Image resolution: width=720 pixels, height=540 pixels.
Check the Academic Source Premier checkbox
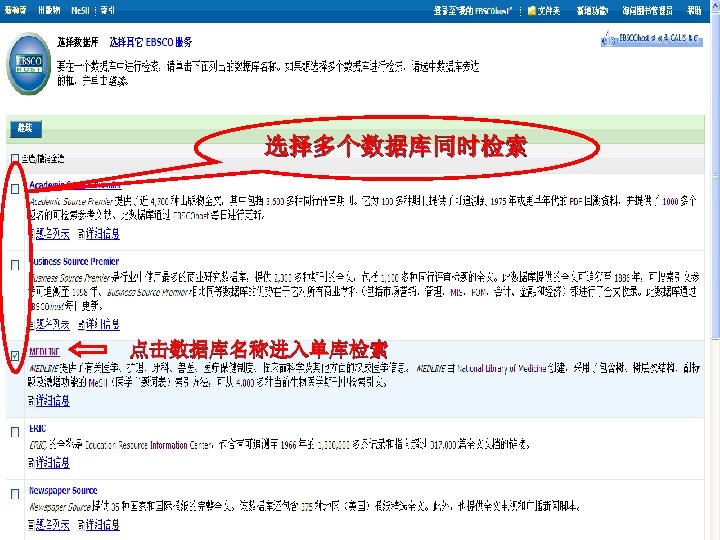(x=15, y=189)
